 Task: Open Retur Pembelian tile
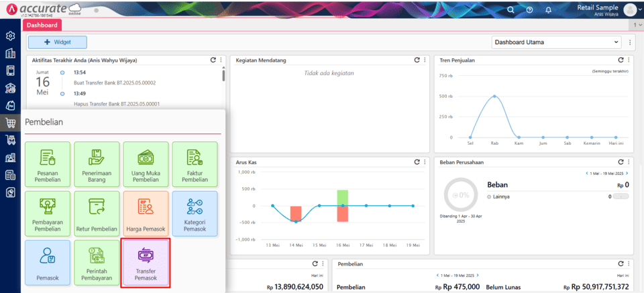(97, 213)
